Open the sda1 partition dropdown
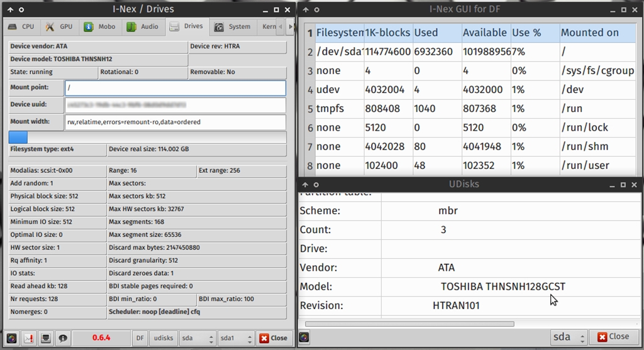The width and height of the screenshot is (644, 350). click(x=235, y=337)
